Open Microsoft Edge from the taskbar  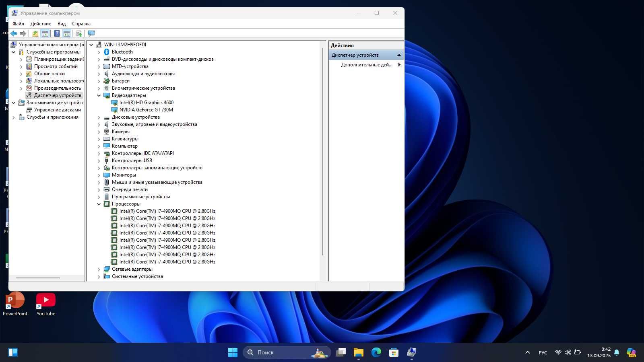coord(376,352)
